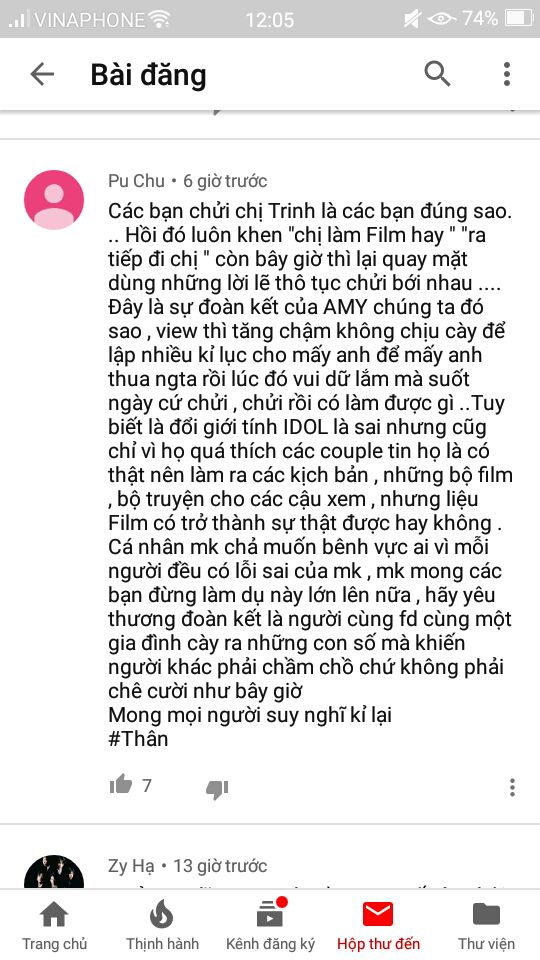Like Pu Chu's comment
The width and height of the screenshot is (540, 960).
[121, 784]
